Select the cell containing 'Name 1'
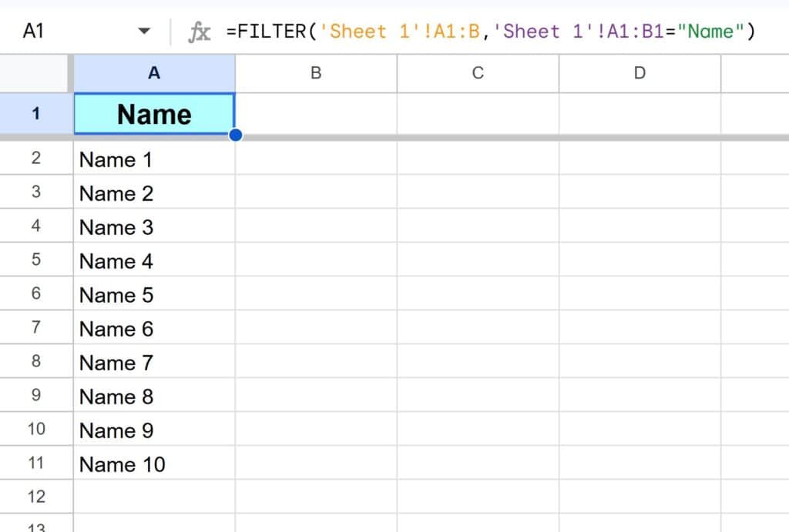The image size is (789, 532). [154, 159]
